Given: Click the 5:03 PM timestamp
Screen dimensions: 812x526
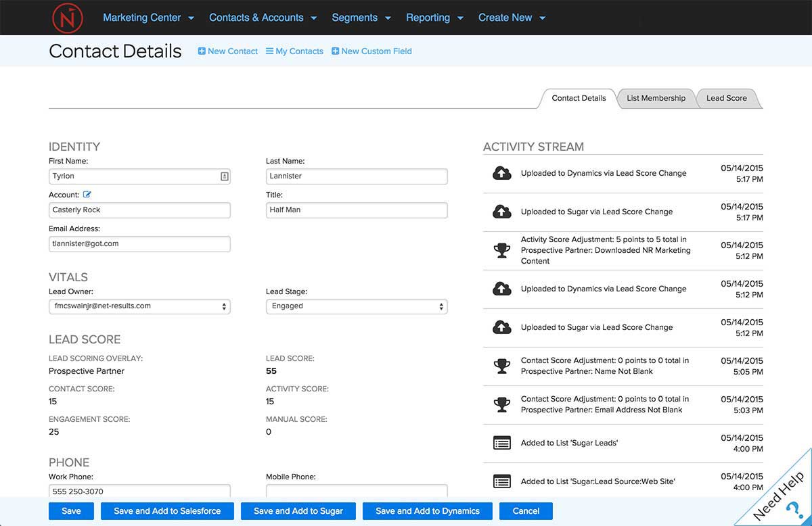Looking at the screenshot, I should click(747, 411).
